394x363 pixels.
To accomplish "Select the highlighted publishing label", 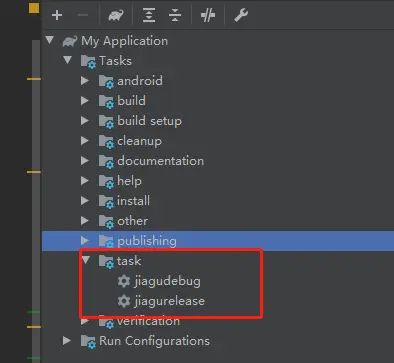I will [x=147, y=241].
